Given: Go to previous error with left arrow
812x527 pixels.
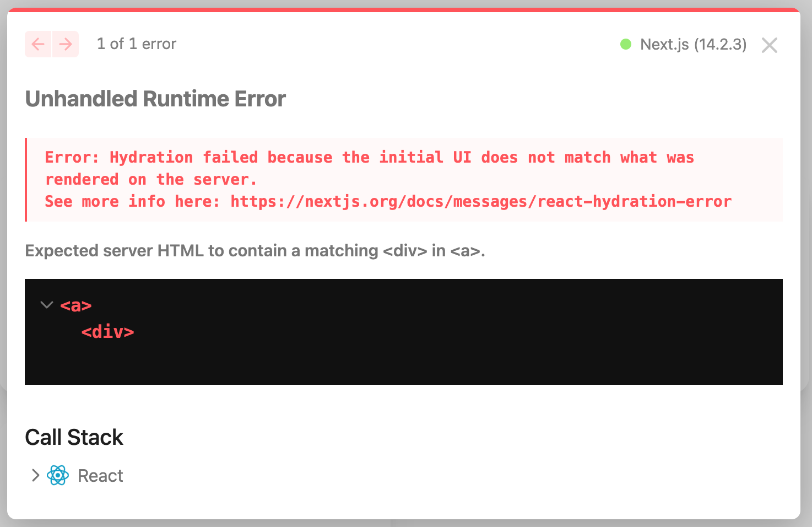Looking at the screenshot, I should click(38, 44).
